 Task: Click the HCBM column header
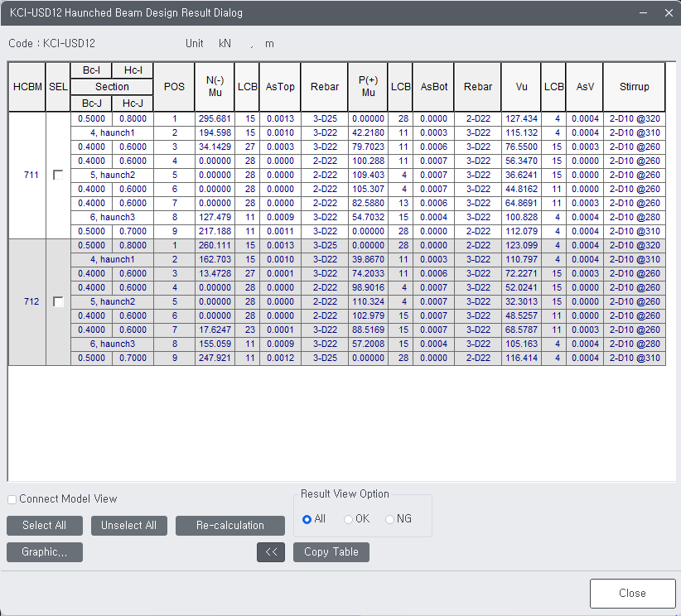[27, 87]
